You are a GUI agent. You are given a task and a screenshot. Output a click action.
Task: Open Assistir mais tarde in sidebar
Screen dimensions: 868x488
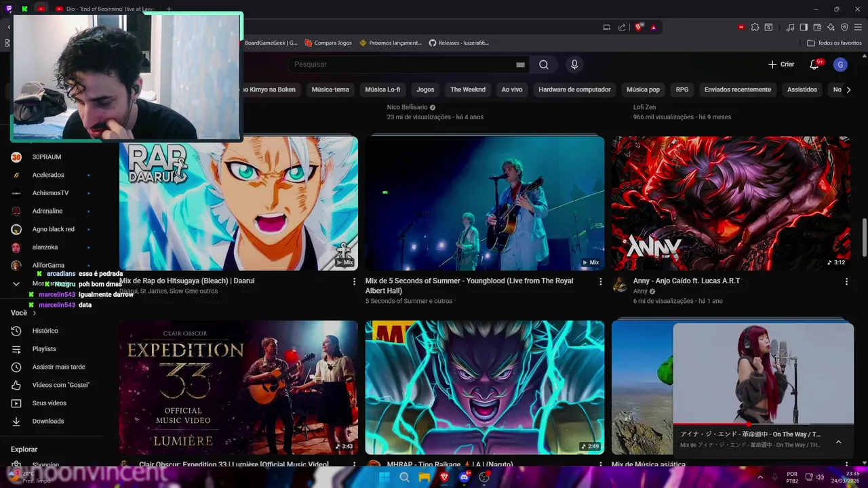58,367
